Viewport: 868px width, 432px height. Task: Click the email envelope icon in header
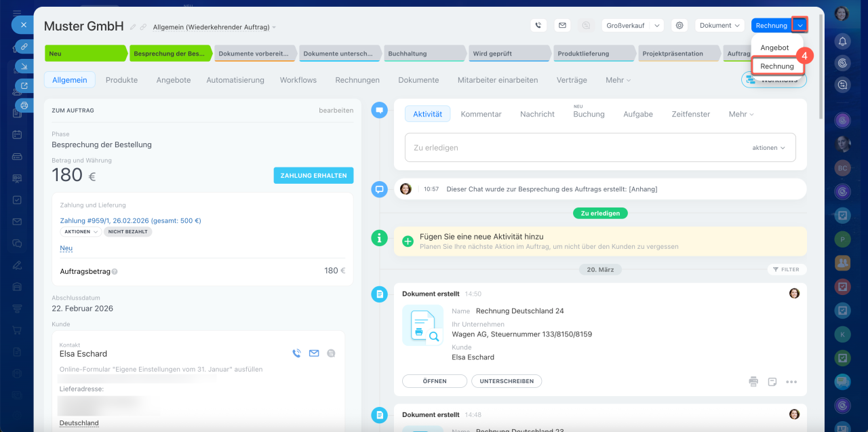pos(561,25)
